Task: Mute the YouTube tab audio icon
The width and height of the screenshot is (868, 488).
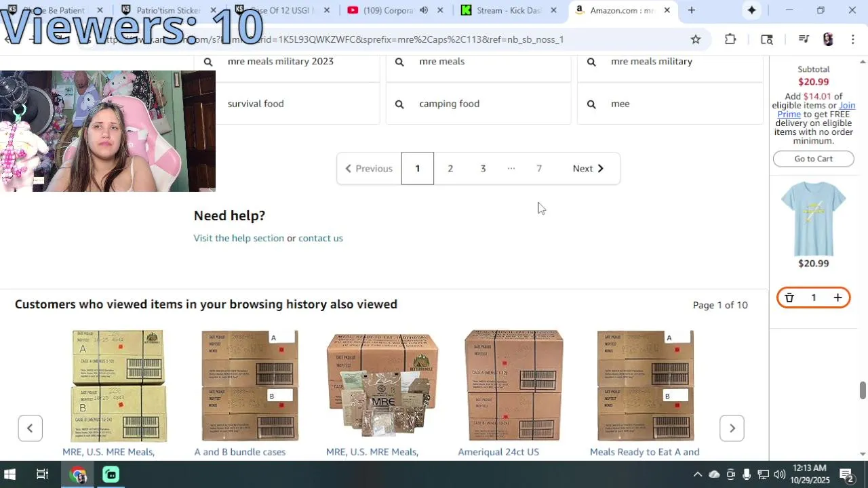Action: click(424, 10)
